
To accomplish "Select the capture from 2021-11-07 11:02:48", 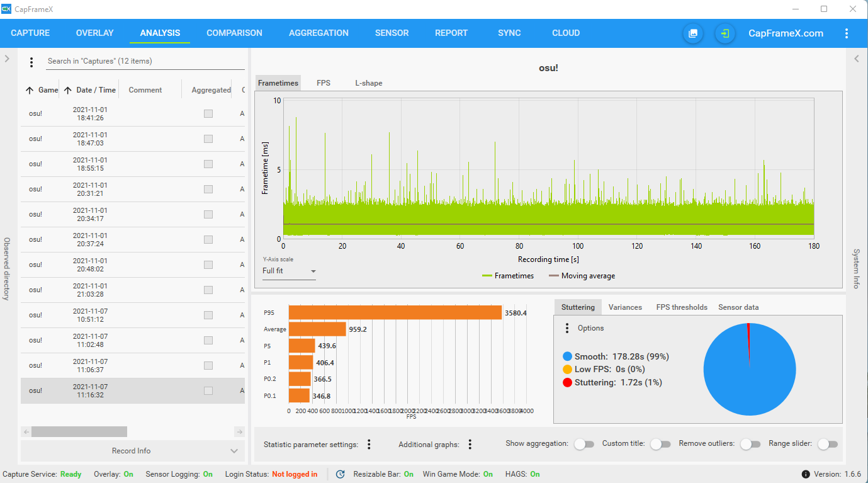I will click(133, 341).
